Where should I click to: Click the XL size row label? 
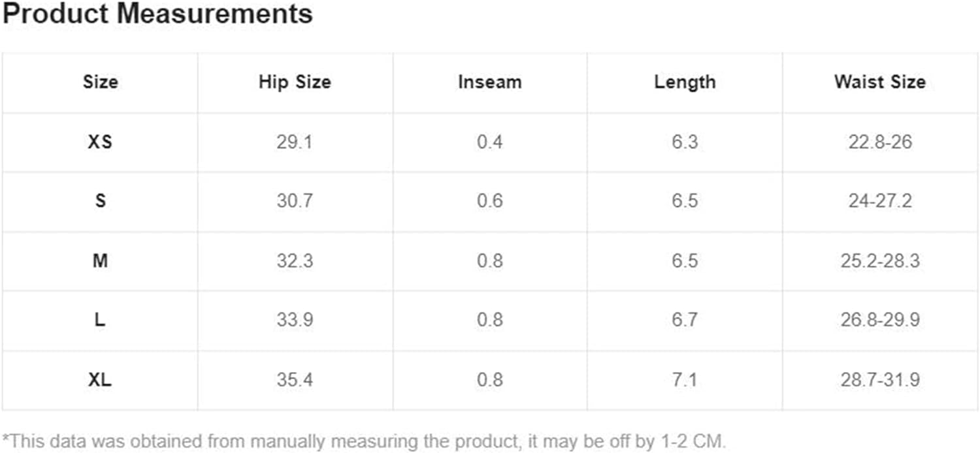100,380
